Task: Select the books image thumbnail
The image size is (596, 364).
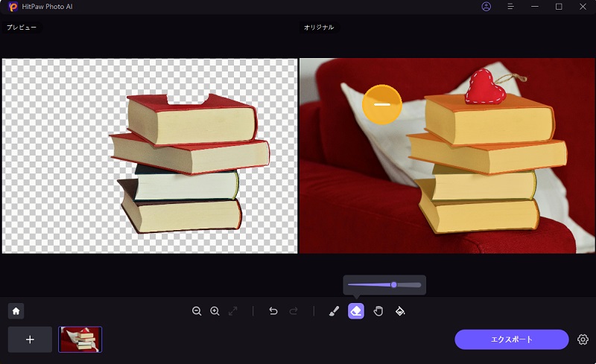Action: click(x=80, y=339)
